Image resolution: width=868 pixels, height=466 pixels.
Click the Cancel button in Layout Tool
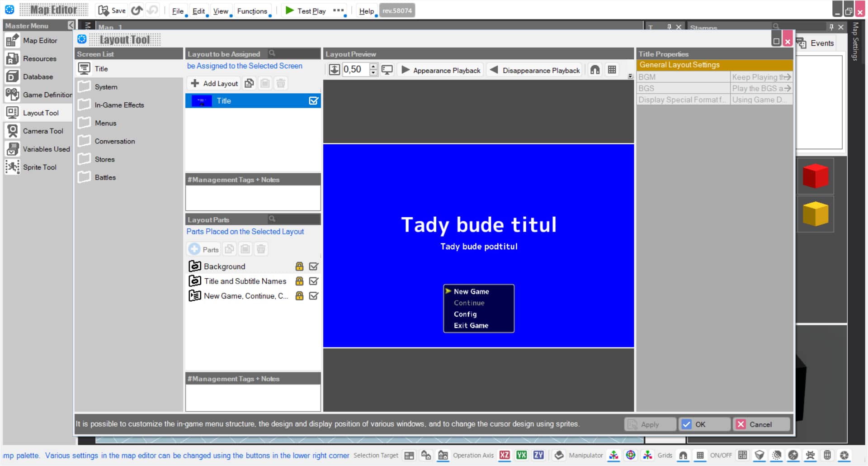coord(761,424)
